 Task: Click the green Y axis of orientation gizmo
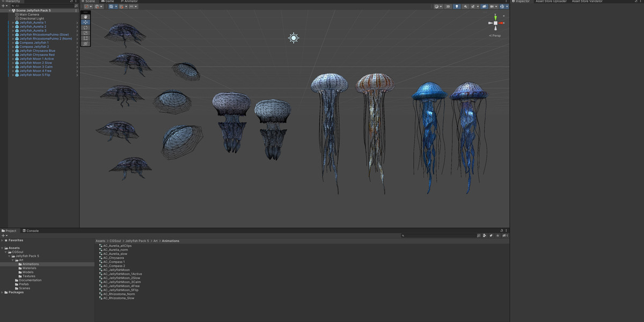click(495, 18)
